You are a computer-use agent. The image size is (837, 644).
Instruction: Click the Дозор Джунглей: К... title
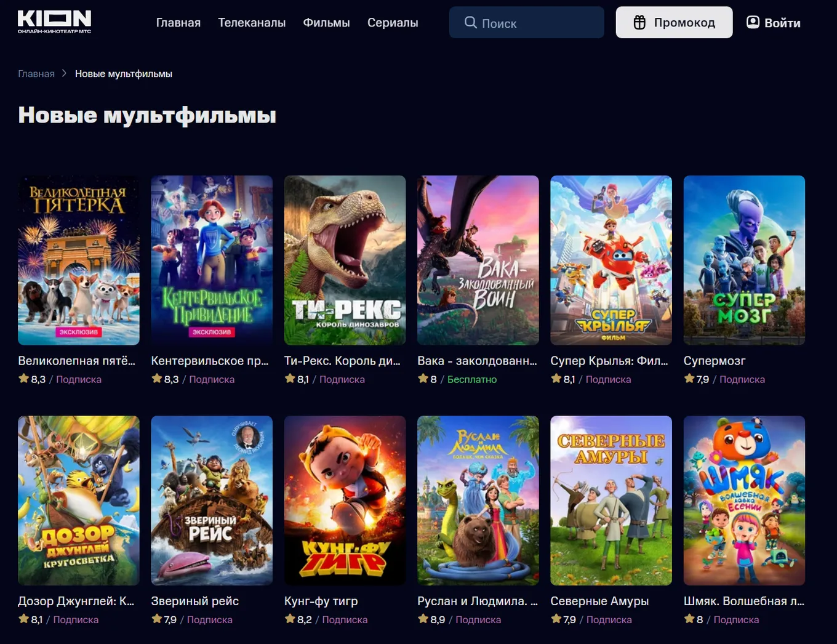click(x=76, y=601)
